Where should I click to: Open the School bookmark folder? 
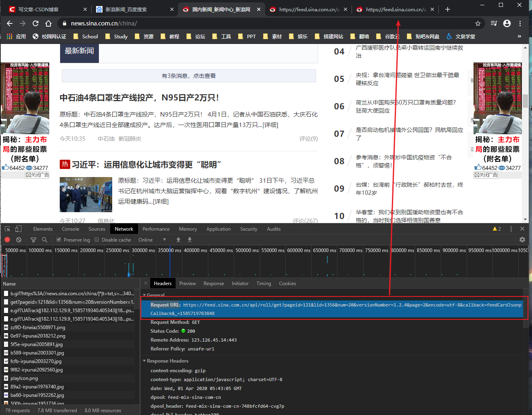[x=86, y=36]
